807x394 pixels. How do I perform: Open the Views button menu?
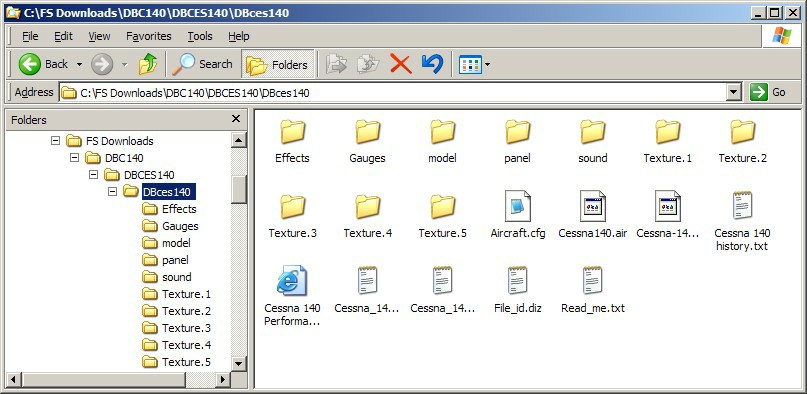[x=474, y=65]
